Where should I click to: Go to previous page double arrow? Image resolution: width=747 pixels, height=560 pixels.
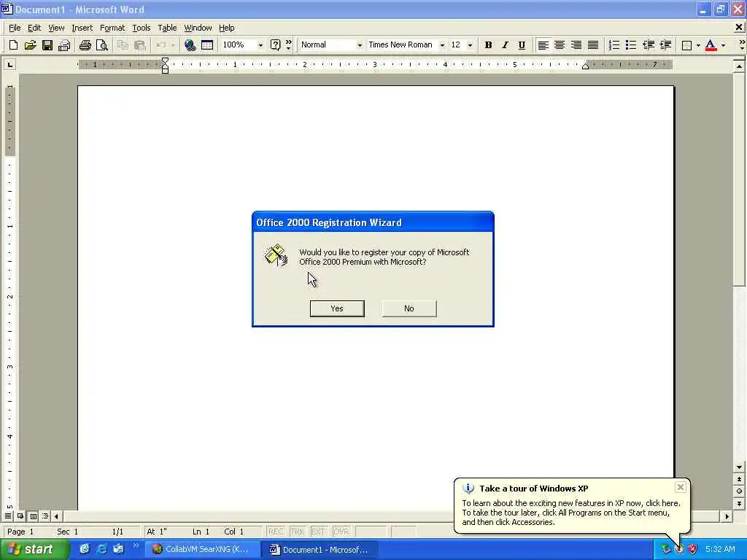tap(739, 479)
